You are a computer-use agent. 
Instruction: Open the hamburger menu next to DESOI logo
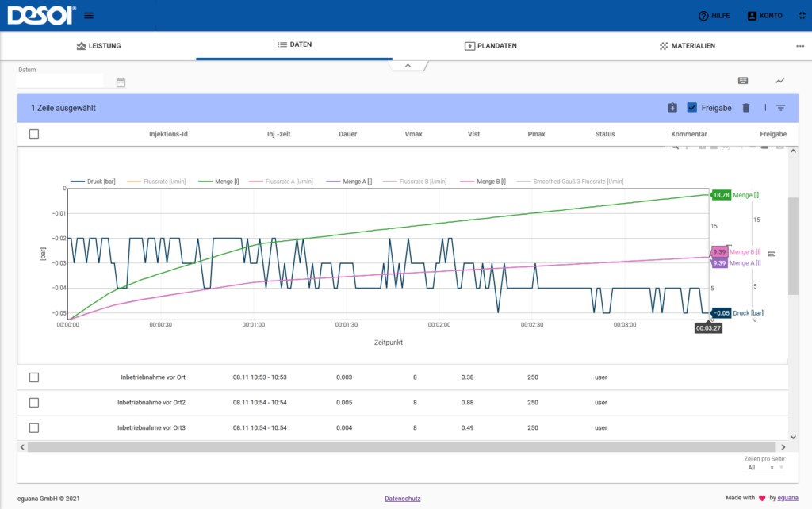coord(89,16)
